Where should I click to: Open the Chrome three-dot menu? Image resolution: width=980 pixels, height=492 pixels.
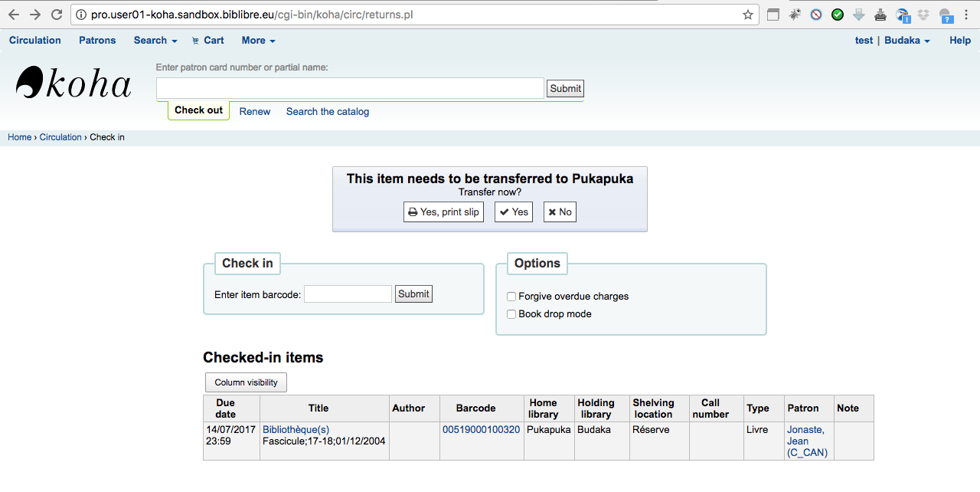(x=967, y=15)
